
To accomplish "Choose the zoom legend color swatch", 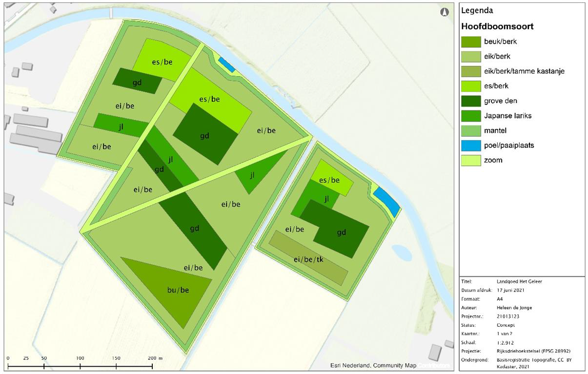I will pyautogui.click(x=470, y=160).
